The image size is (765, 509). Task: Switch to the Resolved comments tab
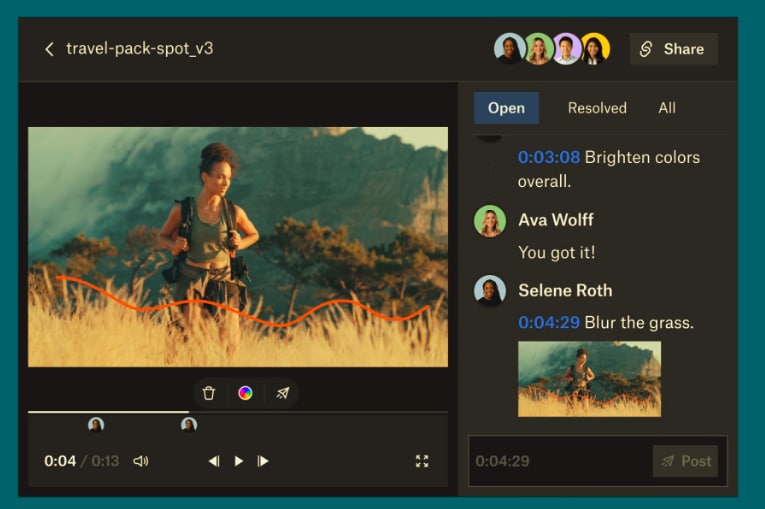click(x=597, y=108)
